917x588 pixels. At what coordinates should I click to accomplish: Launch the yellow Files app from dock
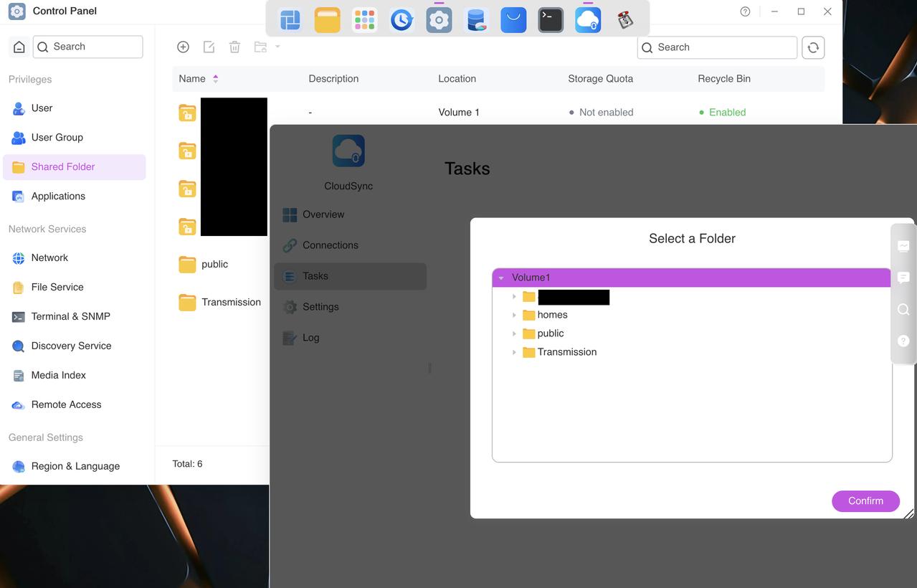pos(328,20)
